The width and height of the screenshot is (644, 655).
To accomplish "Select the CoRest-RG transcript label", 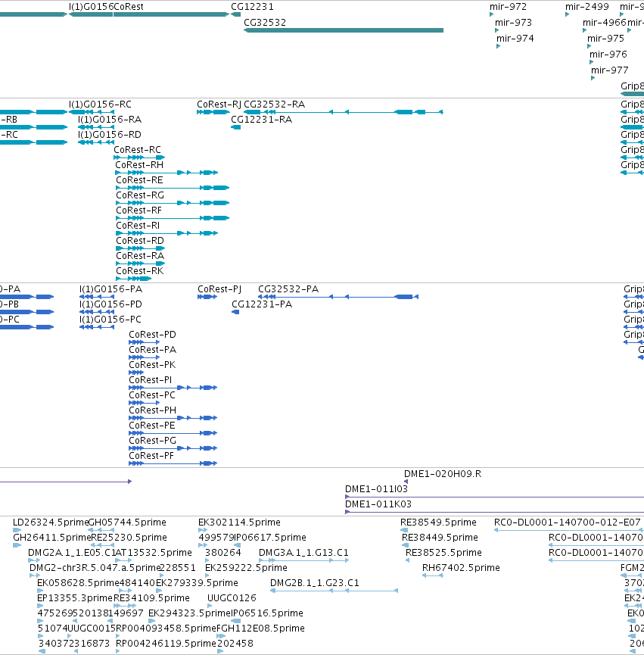I will pyautogui.click(x=140, y=195).
